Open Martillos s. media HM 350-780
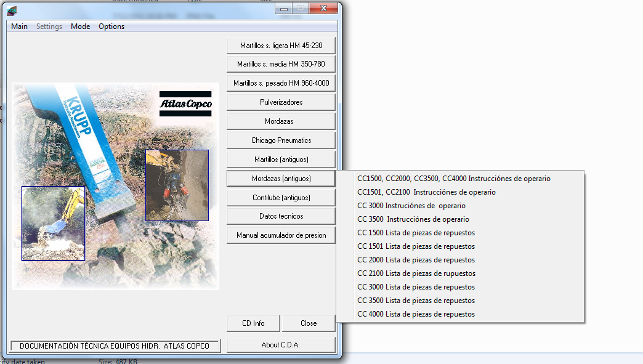Screen dimensions: 643x364 (281, 64)
